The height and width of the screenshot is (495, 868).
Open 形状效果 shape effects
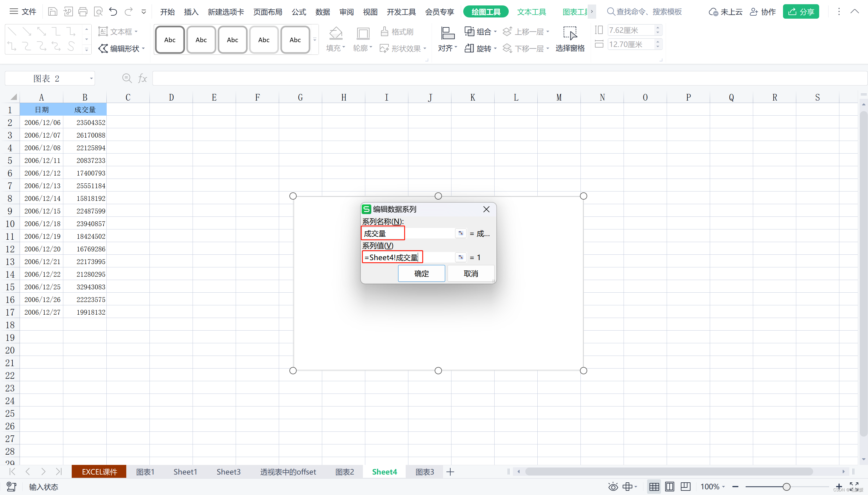click(x=403, y=48)
